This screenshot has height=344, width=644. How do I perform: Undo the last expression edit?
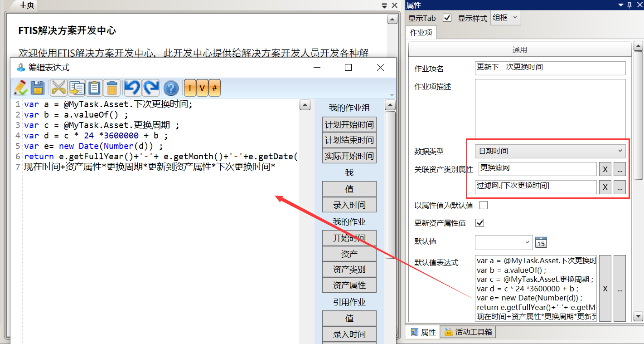[x=133, y=88]
